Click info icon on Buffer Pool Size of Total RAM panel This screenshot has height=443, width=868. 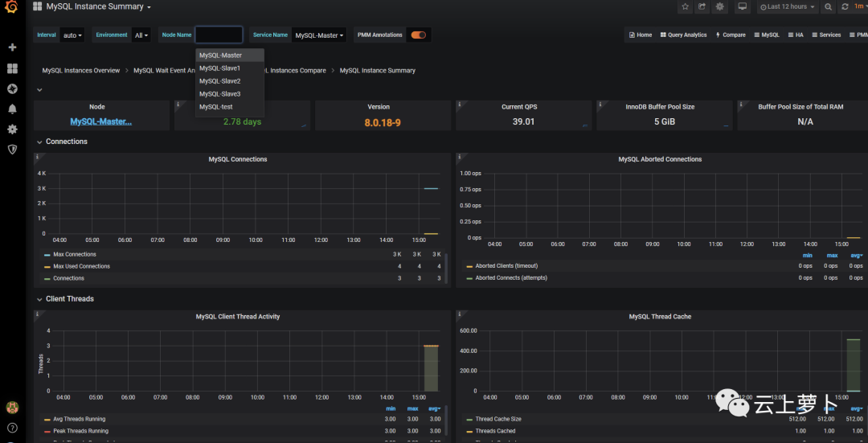(x=740, y=104)
